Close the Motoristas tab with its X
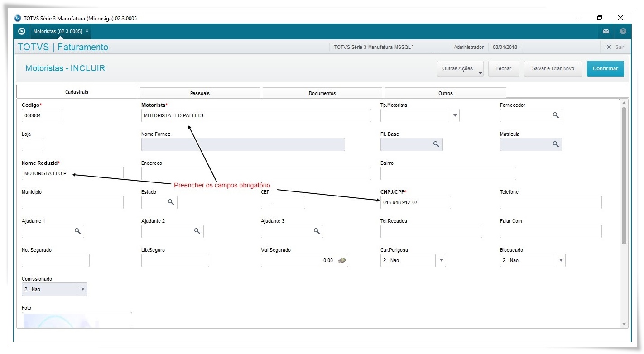644x354 pixels. [x=87, y=31]
